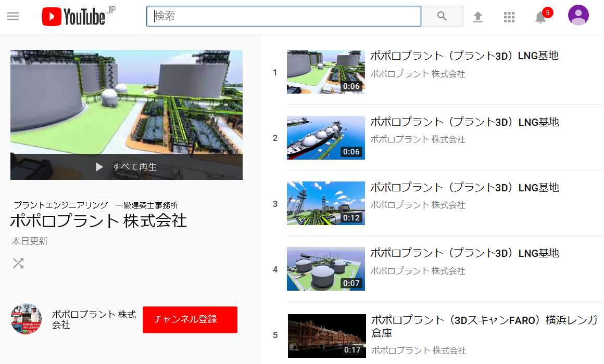Open the hamburger guide menu
The image size is (604, 364).
pyautogui.click(x=13, y=16)
